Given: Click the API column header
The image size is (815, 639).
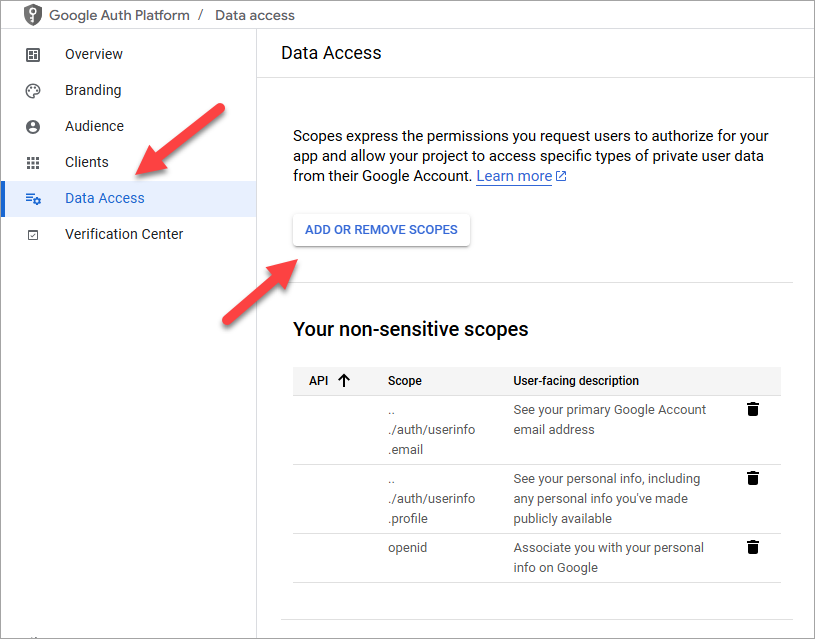Looking at the screenshot, I should pyautogui.click(x=319, y=381).
